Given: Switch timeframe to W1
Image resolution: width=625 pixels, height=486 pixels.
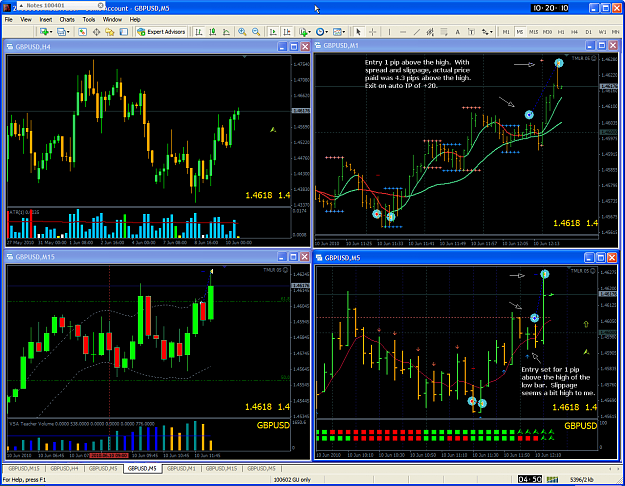Looking at the screenshot, I should coord(602,32).
